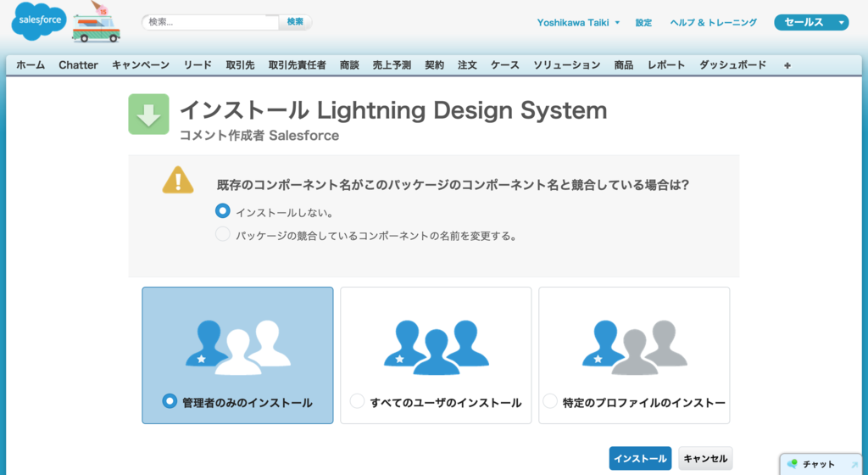The width and height of the screenshot is (868, 475).
Task: Open the 取引先 tab
Action: pos(240,65)
